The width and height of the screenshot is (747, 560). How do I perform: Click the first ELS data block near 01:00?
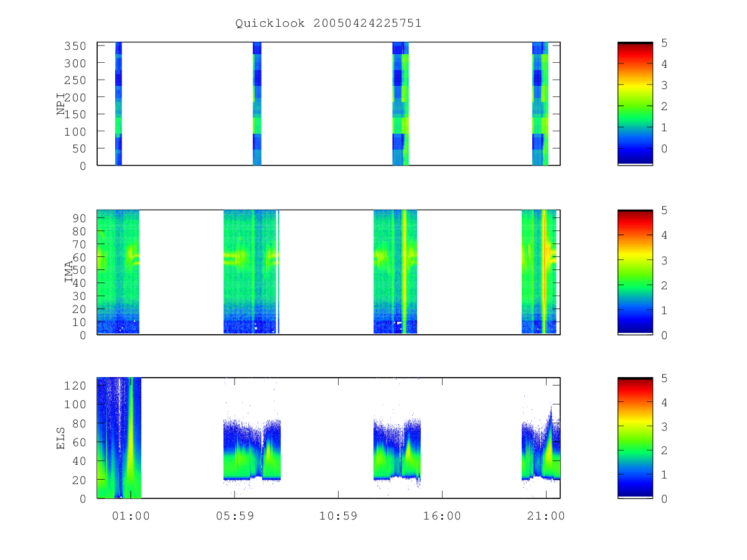[120, 437]
